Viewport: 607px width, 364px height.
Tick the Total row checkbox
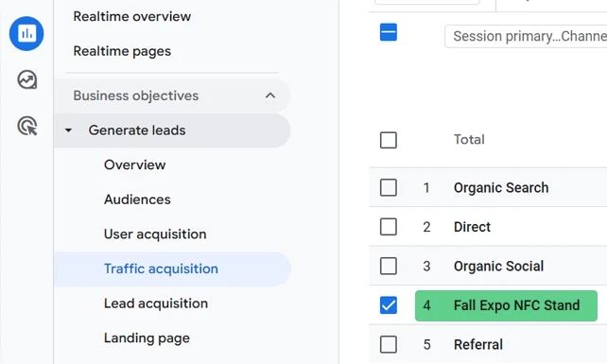(x=389, y=140)
